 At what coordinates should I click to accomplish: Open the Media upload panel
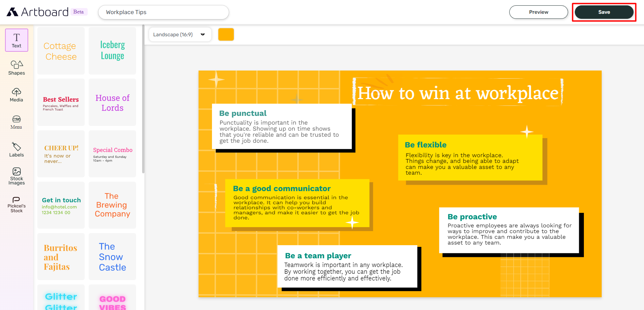16,95
